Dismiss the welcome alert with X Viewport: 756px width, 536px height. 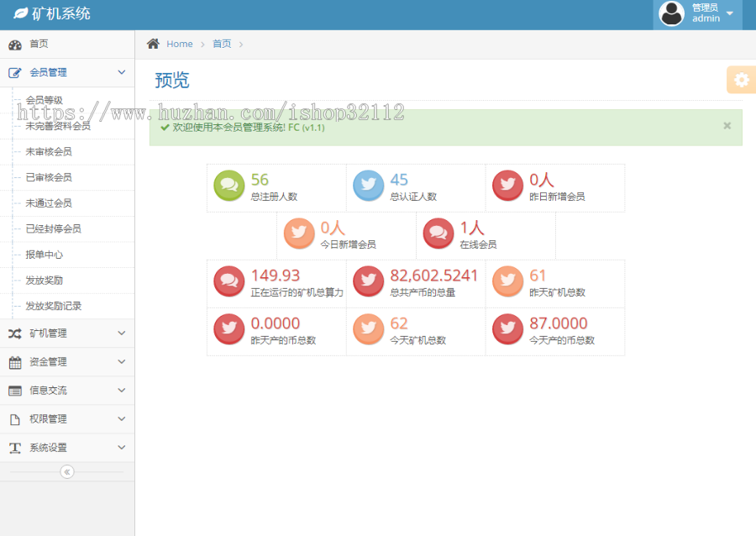727,126
